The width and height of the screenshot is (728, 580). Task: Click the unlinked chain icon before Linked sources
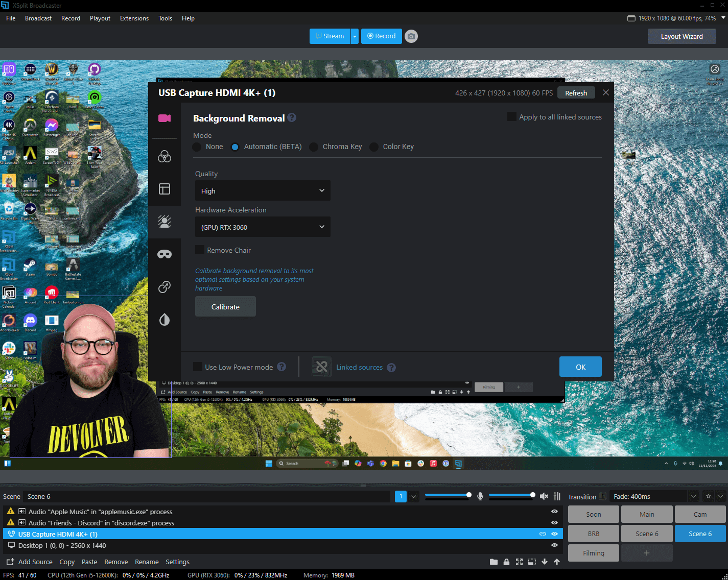[322, 367]
